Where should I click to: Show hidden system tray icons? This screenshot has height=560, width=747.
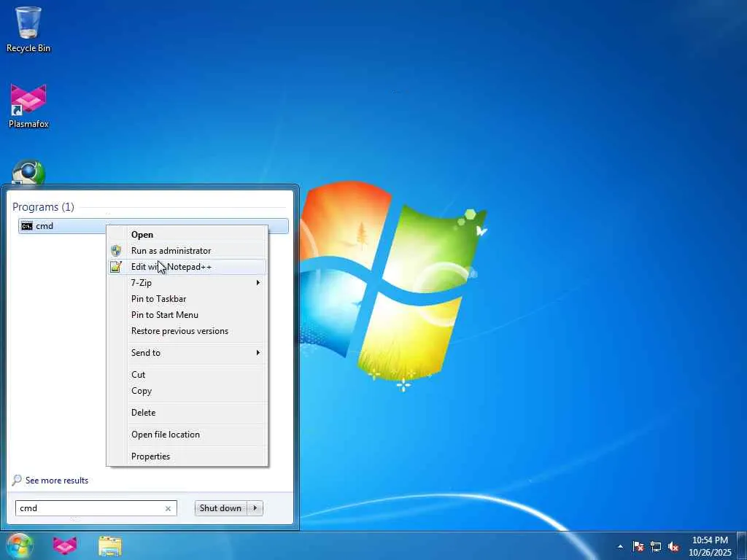point(620,546)
